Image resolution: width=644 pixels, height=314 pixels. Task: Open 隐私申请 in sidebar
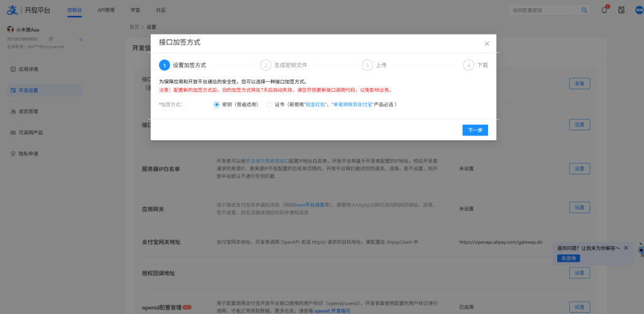tap(45, 154)
